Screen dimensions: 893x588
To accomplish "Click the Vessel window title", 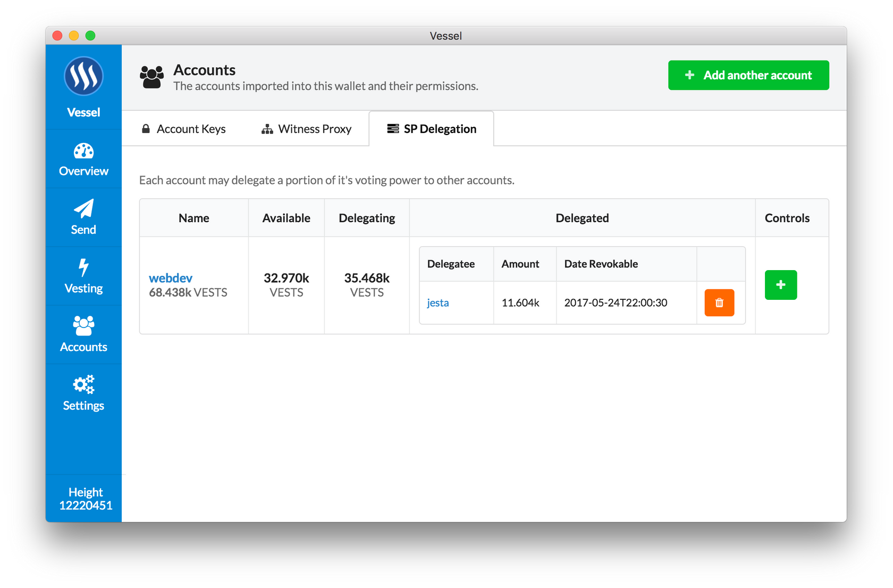I will pos(446,36).
